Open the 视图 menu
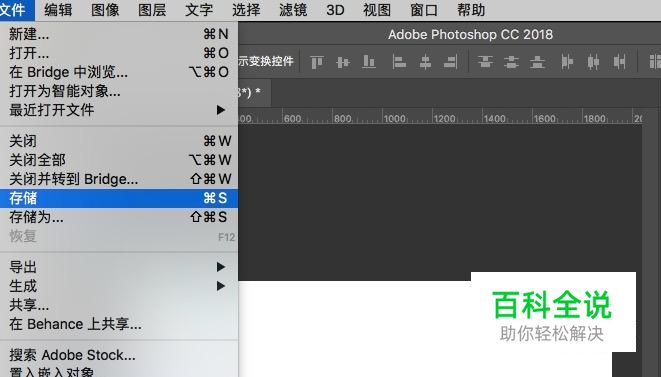This screenshot has height=377, width=661. tap(377, 10)
